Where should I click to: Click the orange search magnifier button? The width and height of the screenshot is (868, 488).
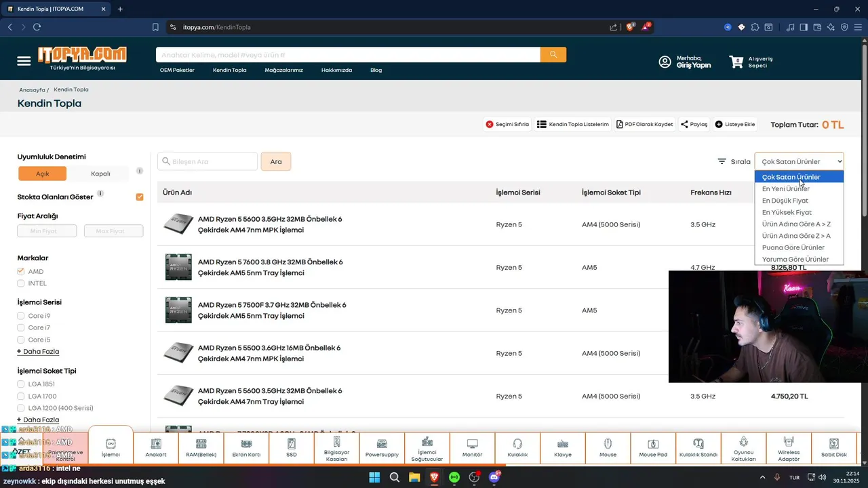[553, 55]
